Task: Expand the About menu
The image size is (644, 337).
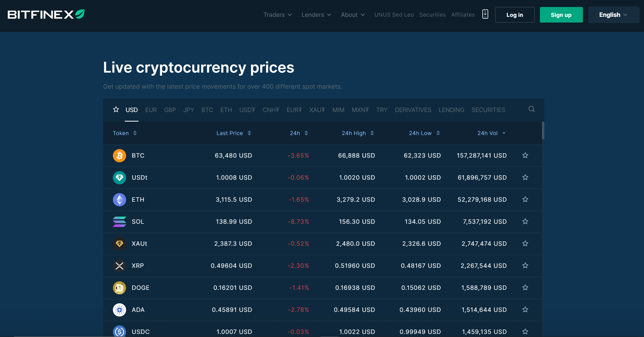Action: tap(353, 15)
